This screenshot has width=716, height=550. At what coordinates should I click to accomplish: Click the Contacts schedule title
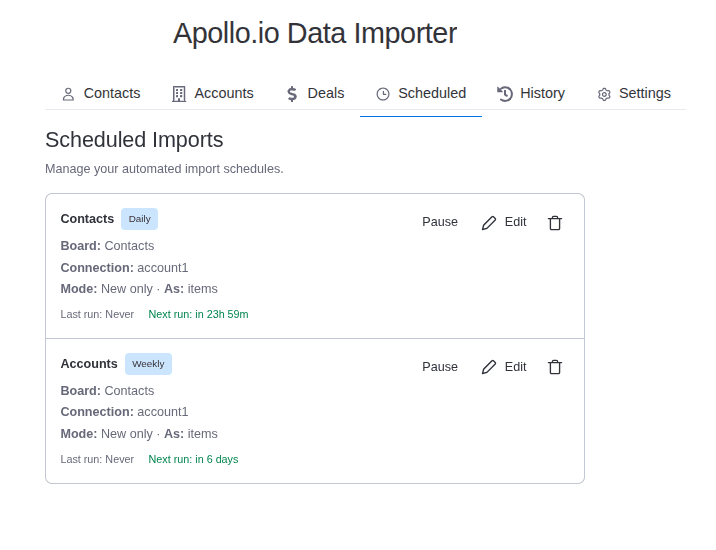[x=87, y=219]
